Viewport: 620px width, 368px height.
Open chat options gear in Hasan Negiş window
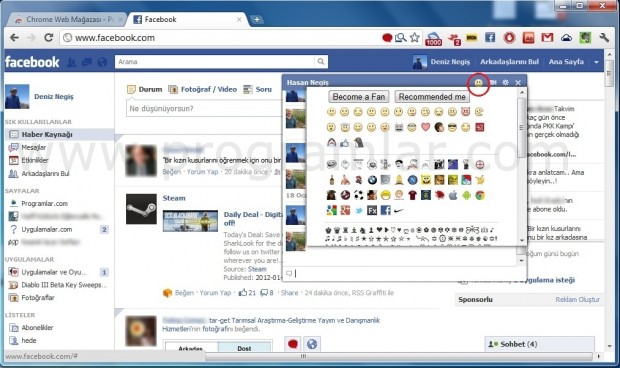point(505,83)
